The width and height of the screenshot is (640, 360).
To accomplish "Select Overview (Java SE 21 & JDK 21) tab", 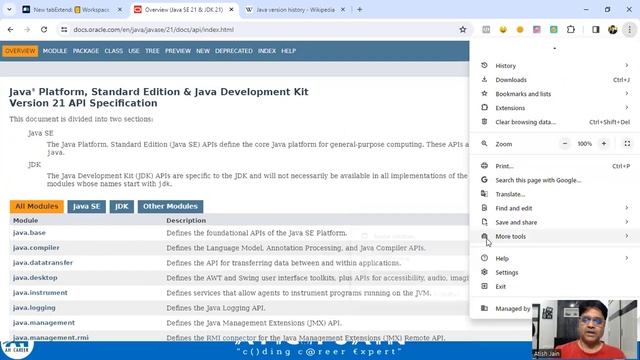I will tap(184, 9).
